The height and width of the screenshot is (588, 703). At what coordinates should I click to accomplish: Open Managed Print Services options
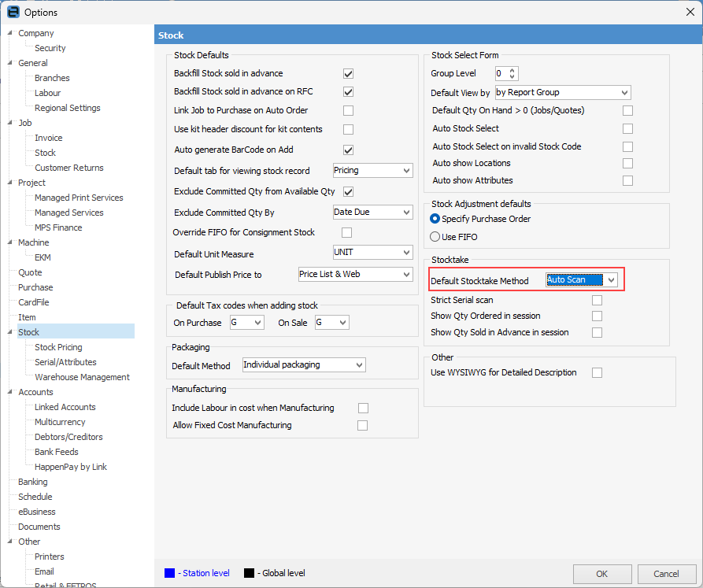tap(79, 198)
